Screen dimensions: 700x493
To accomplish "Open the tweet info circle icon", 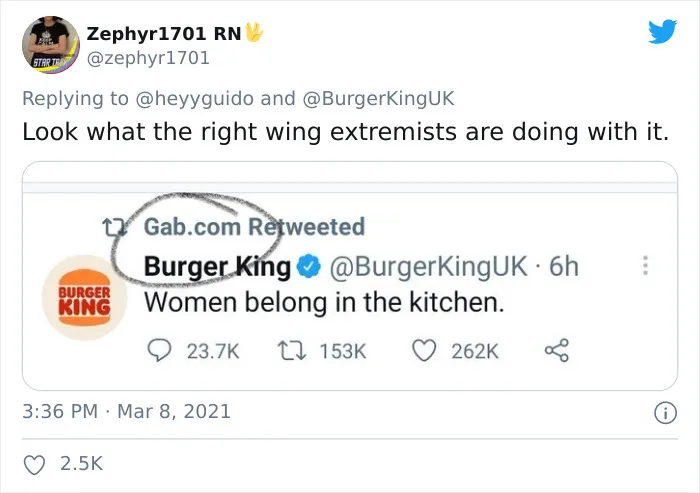I will 665,413.
